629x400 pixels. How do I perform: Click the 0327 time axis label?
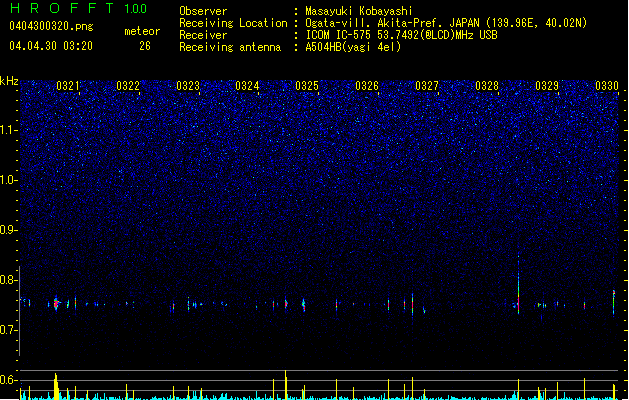tap(427, 86)
